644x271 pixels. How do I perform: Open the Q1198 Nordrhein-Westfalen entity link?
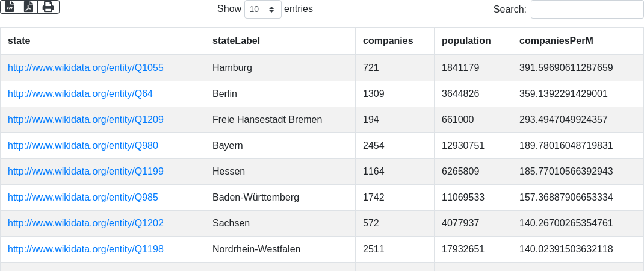[x=85, y=249]
